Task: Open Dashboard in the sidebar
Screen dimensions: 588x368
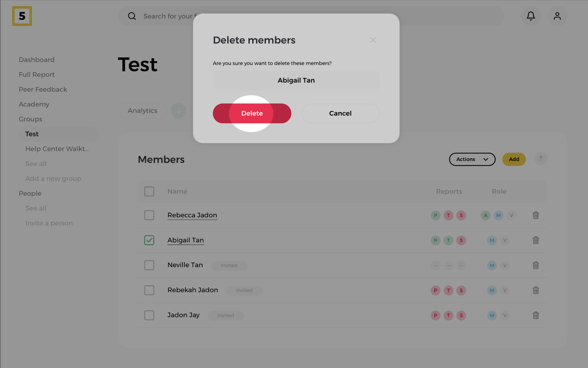Action: [x=36, y=60]
